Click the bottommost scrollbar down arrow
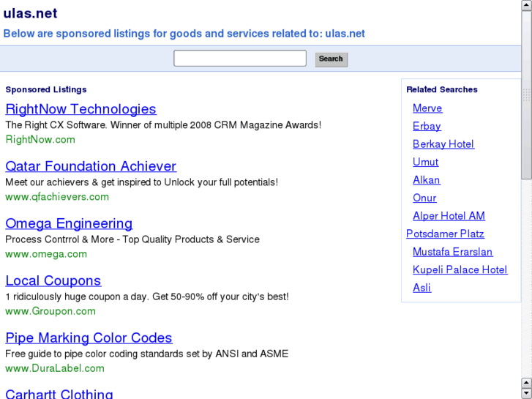This screenshot has width=532, height=399. [527, 393]
